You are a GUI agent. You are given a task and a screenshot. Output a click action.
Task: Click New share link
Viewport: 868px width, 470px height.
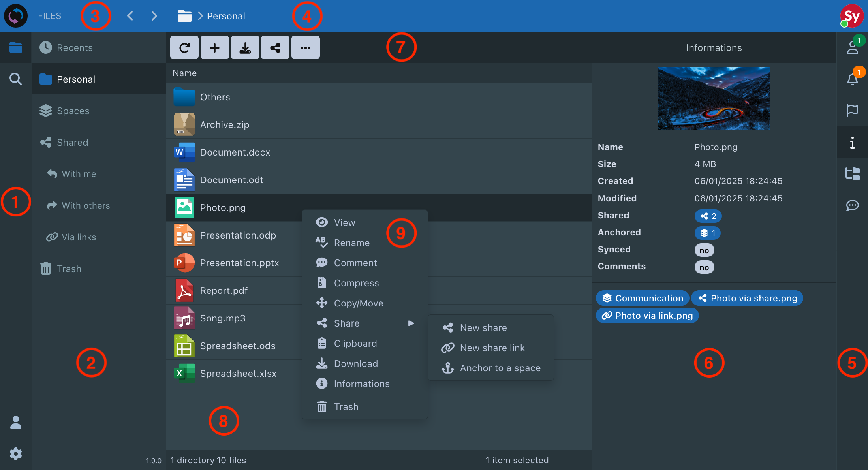click(492, 348)
